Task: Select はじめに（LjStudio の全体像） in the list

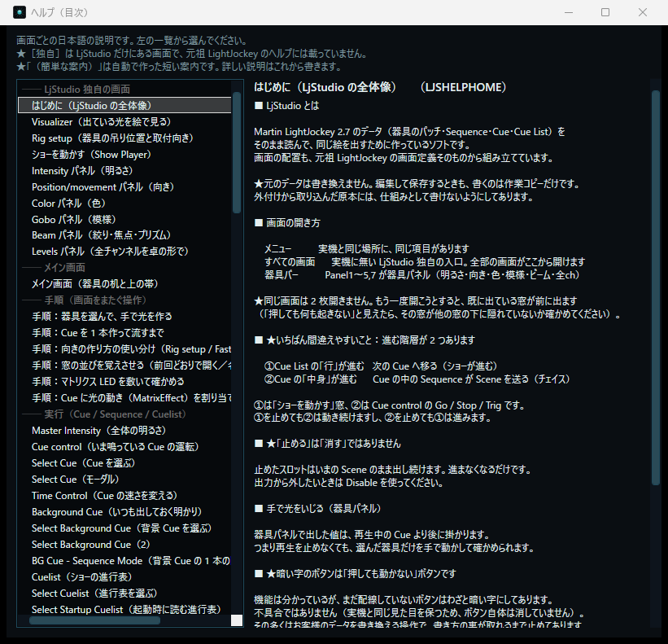Action: click(x=124, y=105)
